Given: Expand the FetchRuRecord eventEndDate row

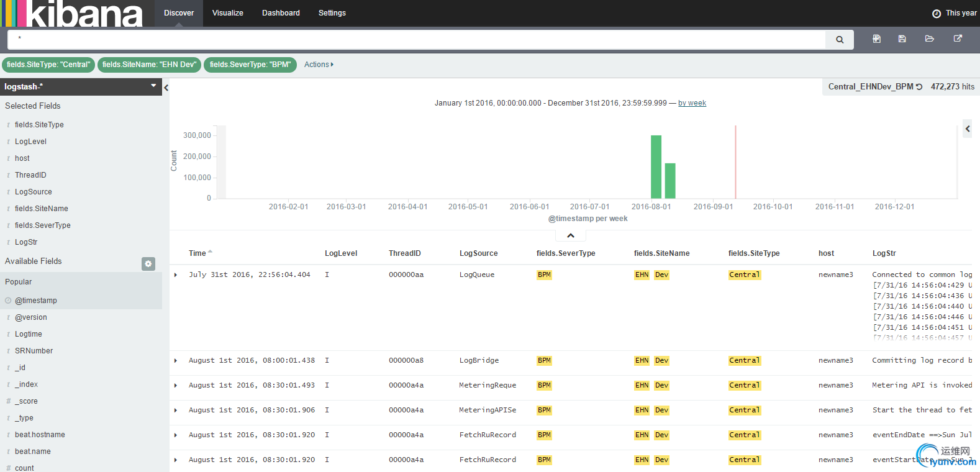Looking at the screenshot, I should tap(176, 435).
